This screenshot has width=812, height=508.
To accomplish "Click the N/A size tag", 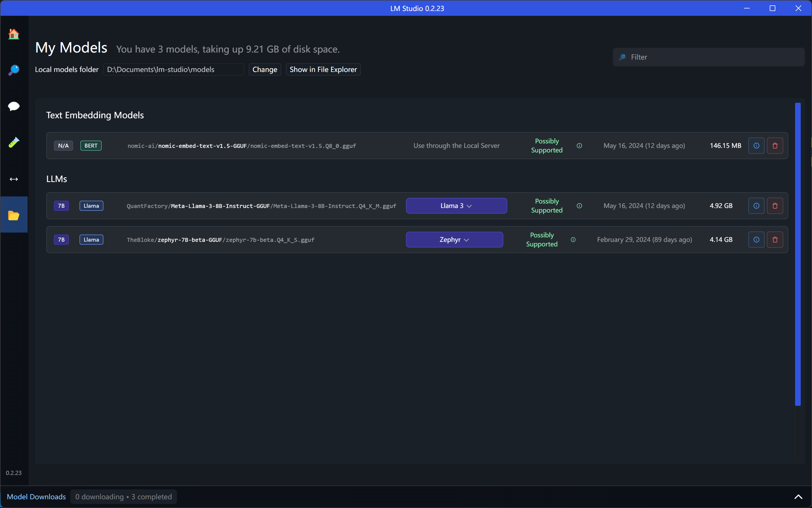I will 63,145.
